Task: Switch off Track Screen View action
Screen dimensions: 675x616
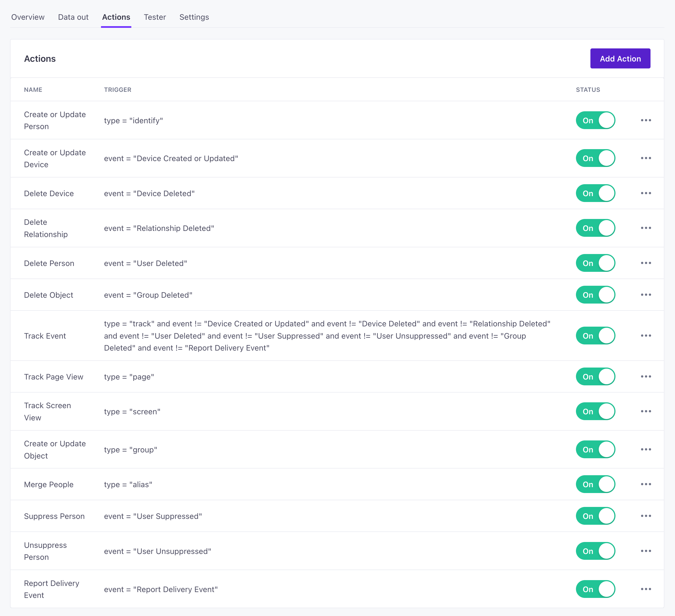Action: click(595, 412)
